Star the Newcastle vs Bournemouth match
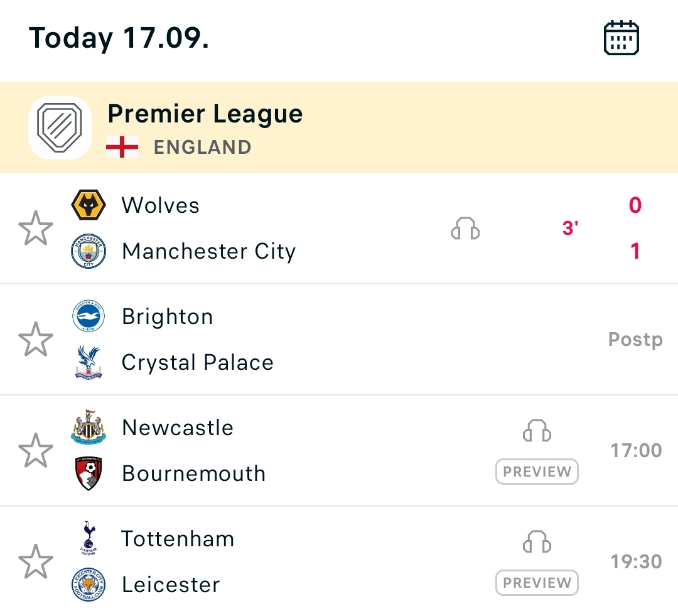Image resolution: width=678 pixels, height=616 pixels. 36,450
